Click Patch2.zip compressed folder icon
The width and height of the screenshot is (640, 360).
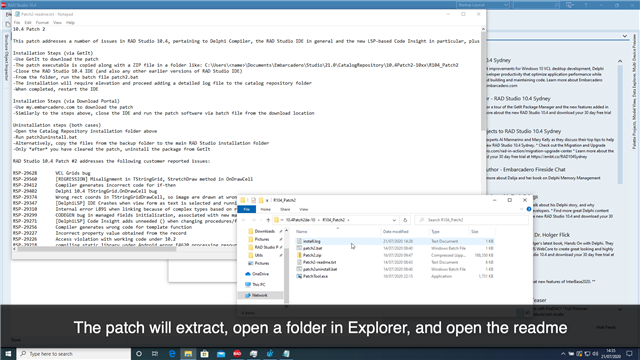299,255
